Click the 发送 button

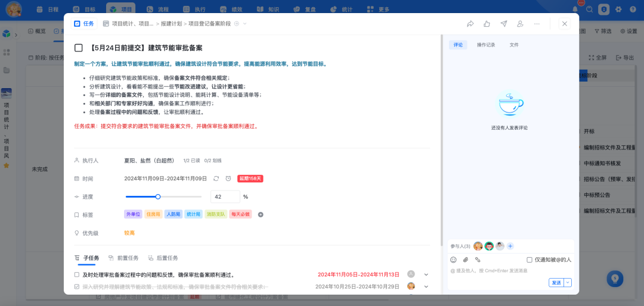click(556, 283)
